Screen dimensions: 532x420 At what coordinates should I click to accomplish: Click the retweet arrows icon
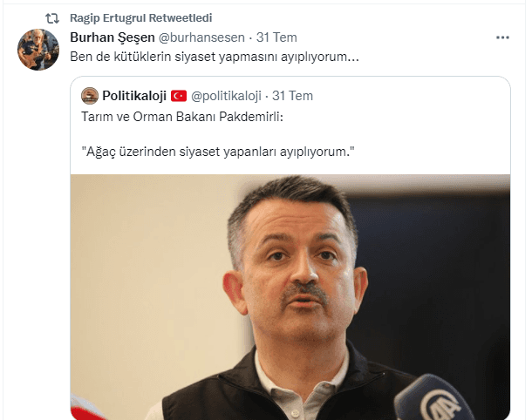click(x=52, y=18)
